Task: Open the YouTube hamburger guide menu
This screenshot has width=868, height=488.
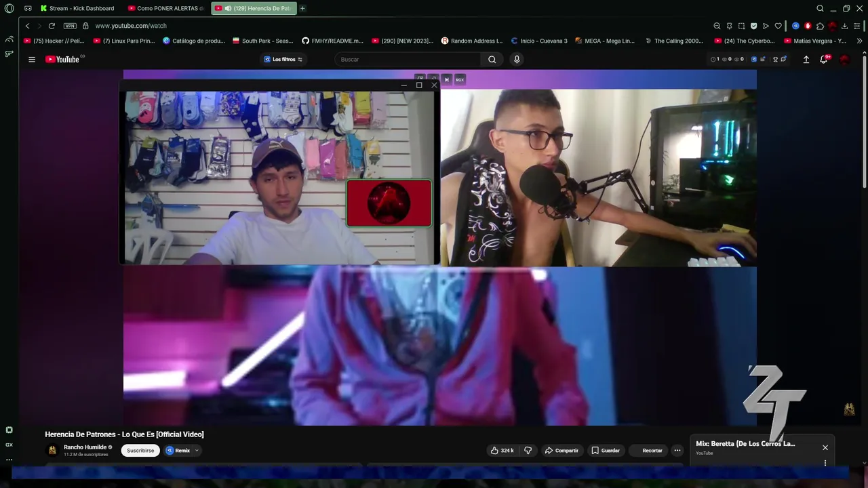Action: pos(31,59)
